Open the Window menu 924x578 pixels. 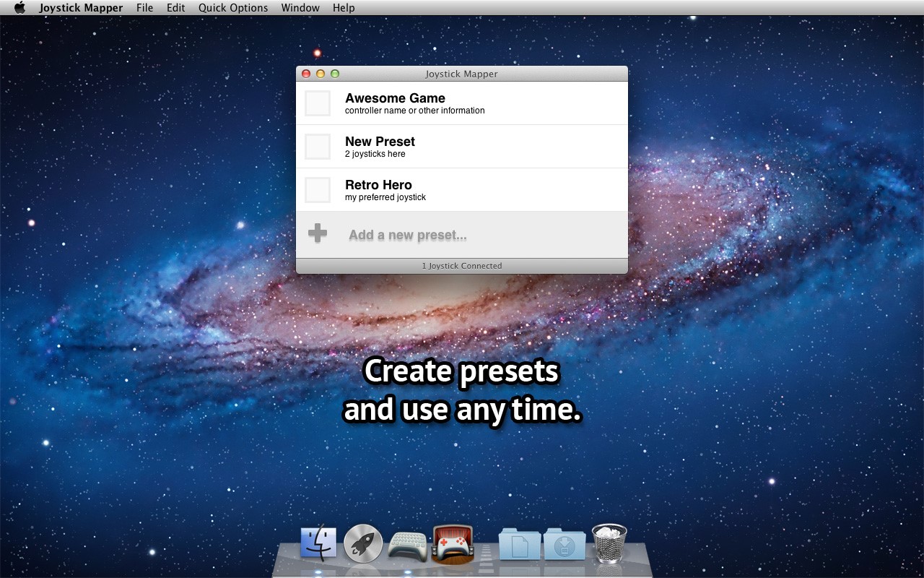(x=300, y=8)
